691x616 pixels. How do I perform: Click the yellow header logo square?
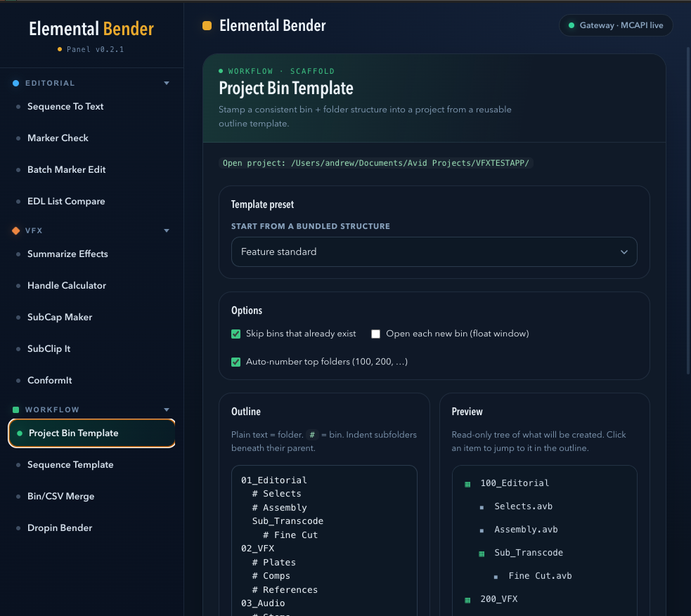pyautogui.click(x=207, y=25)
